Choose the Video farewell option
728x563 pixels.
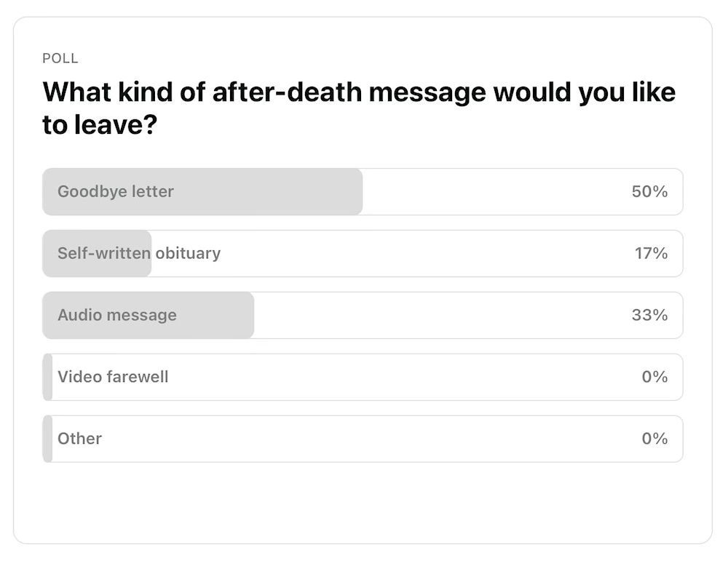[363, 377]
